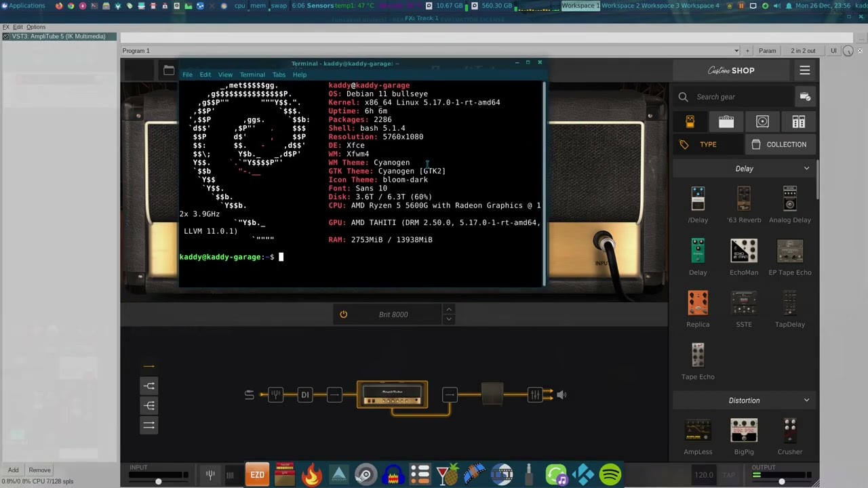Open the tuner in the bottom bar
This screenshot has height=488, width=868.
pyautogui.click(x=211, y=475)
